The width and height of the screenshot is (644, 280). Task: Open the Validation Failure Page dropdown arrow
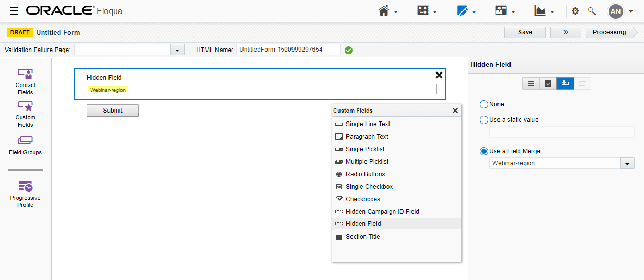[x=177, y=50]
